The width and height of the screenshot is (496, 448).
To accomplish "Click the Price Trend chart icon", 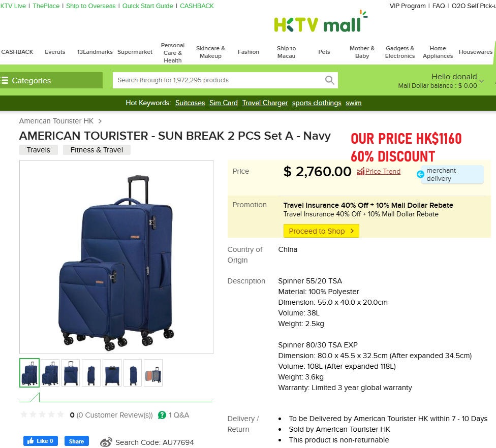I will [x=361, y=171].
